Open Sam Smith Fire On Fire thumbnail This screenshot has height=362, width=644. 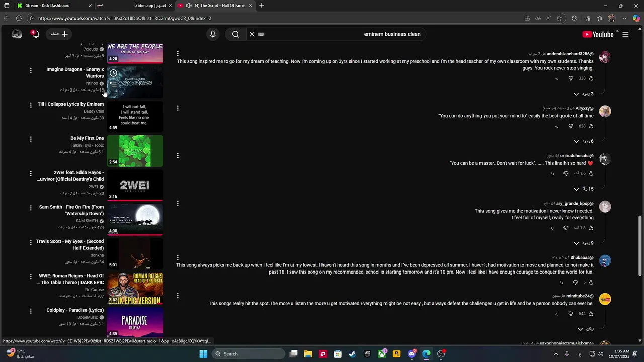point(135,220)
